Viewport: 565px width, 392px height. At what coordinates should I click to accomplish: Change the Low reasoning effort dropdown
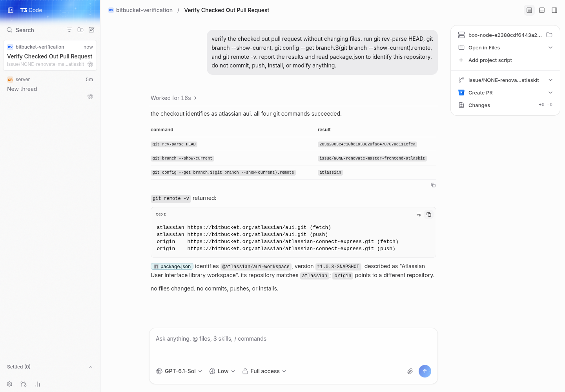click(222, 371)
